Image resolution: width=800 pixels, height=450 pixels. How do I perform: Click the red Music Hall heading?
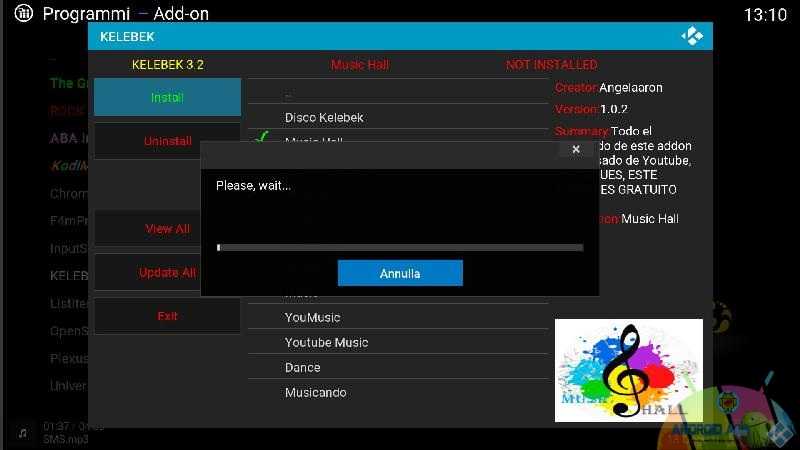(x=360, y=65)
